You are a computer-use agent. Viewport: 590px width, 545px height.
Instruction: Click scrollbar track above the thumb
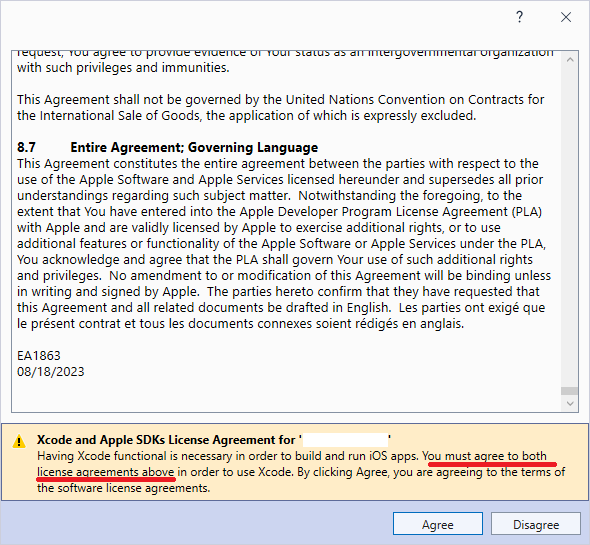point(570,226)
